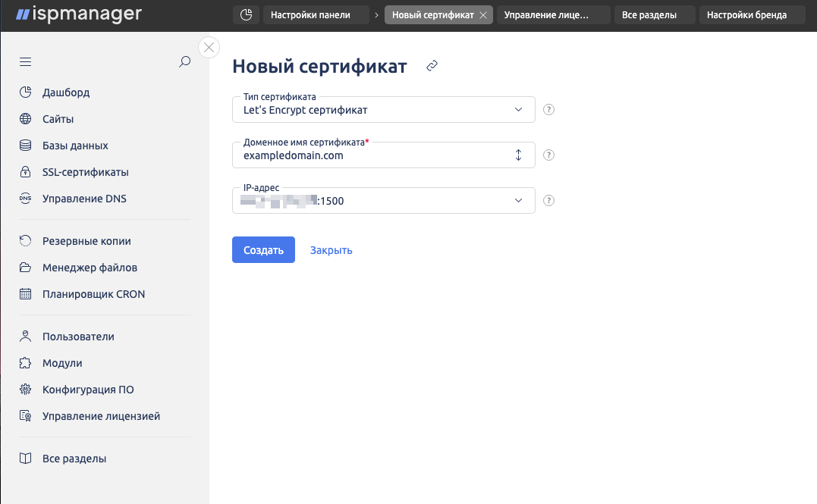Image resolution: width=817 pixels, height=504 pixels.
Task: Close the Новый сертификат tab
Action: pos(483,15)
